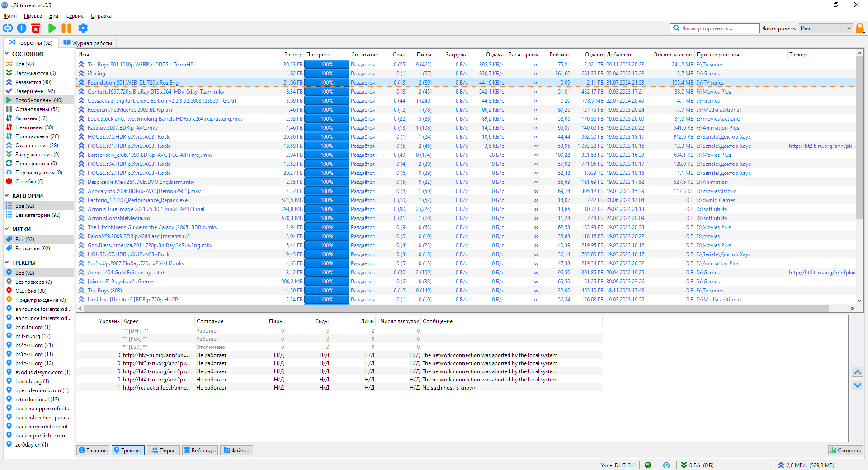Select the retracker.local (13) tracker filter
This screenshot has width=868, height=470.
tap(39, 399)
